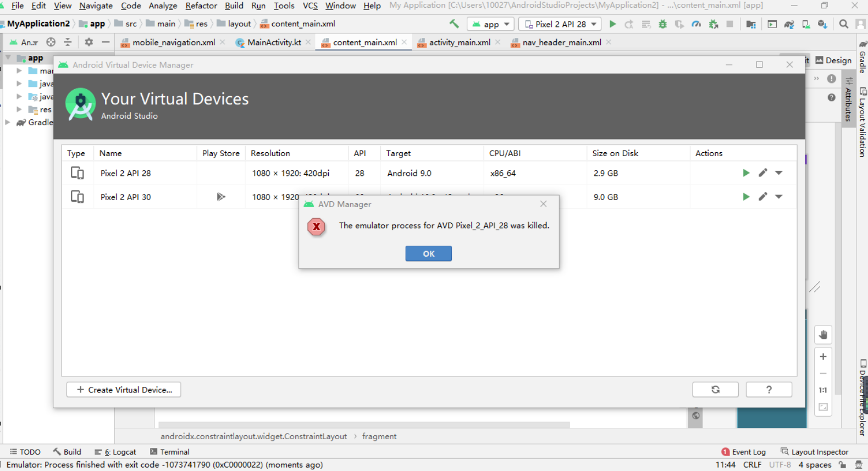Open actions dropdown for Pixel 2 API 30
868x471 pixels.
click(x=779, y=197)
